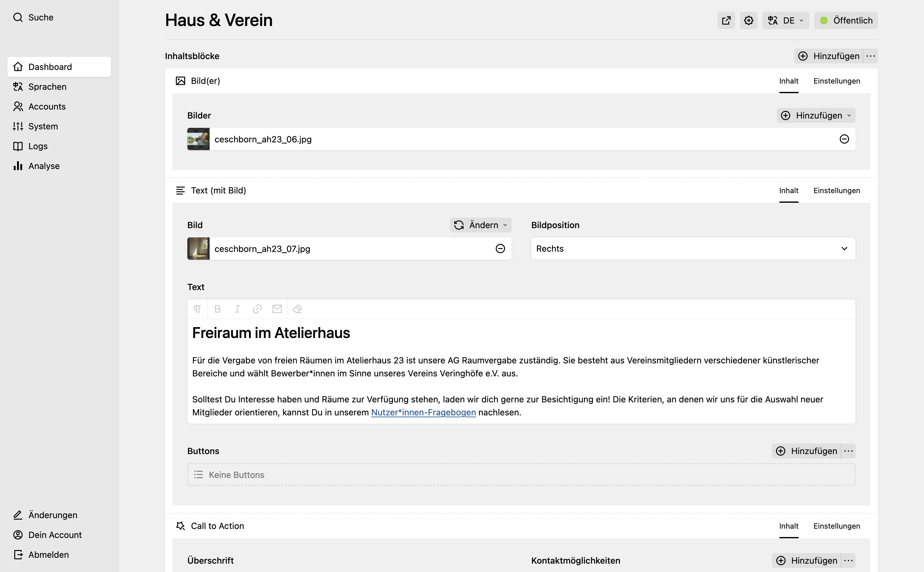Open Änderungen in sidebar
Viewport: 924px width, 572px height.
pyautogui.click(x=59, y=515)
